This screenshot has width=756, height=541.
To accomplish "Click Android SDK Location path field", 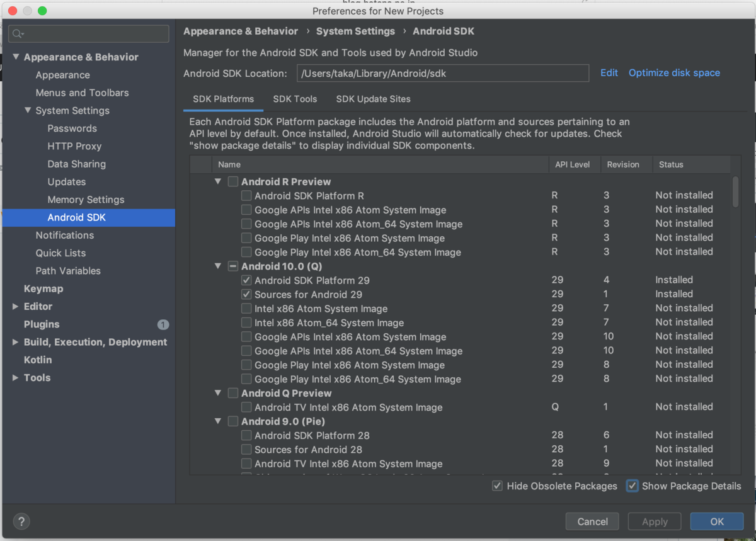I will [x=443, y=73].
